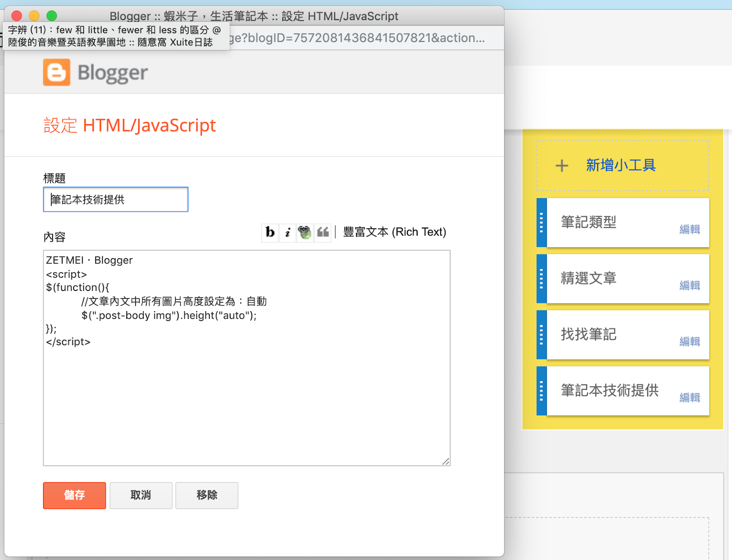The width and height of the screenshot is (732, 560).
Task: Cancel editing with the 取消 button
Action: [x=141, y=495]
